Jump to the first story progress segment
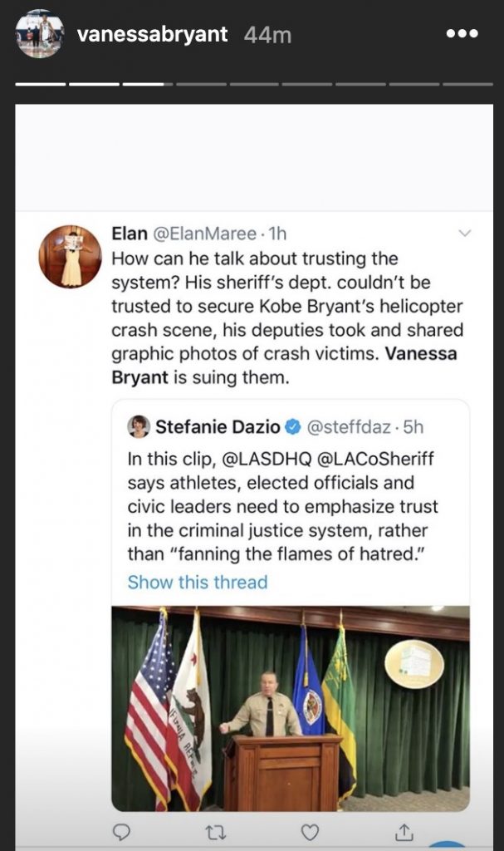Image resolution: width=504 pixels, height=851 pixels. 40,84
